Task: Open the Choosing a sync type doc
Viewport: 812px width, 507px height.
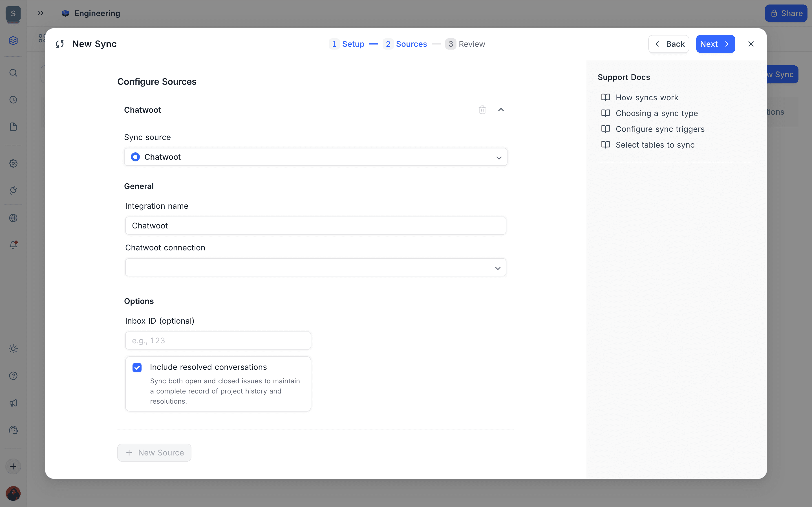Action: pos(657,113)
